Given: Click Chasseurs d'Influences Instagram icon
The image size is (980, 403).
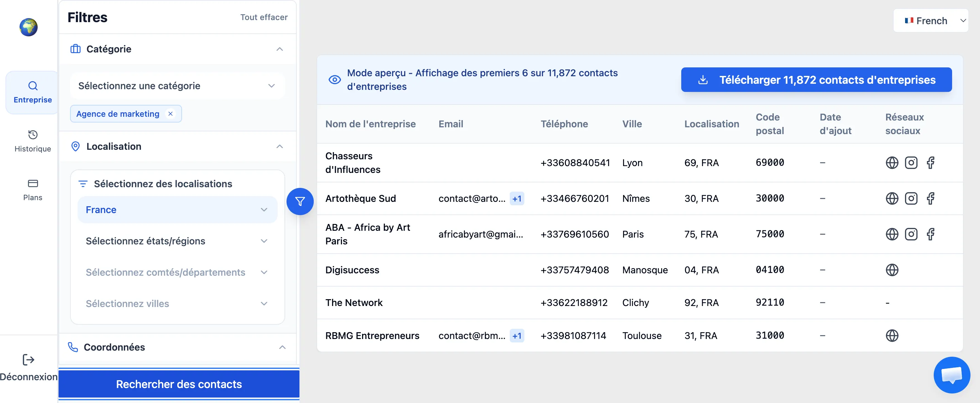Looking at the screenshot, I should click(911, 163).
